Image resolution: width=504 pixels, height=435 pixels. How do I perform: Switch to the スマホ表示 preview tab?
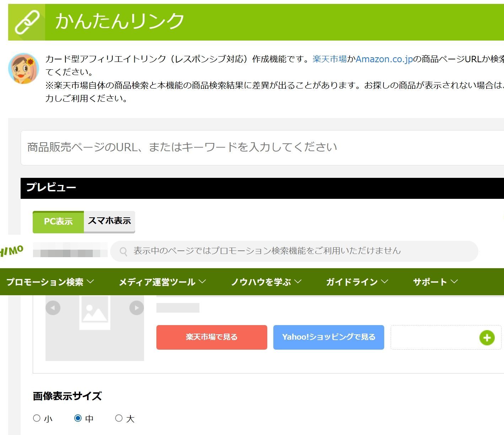pos(109,221)
